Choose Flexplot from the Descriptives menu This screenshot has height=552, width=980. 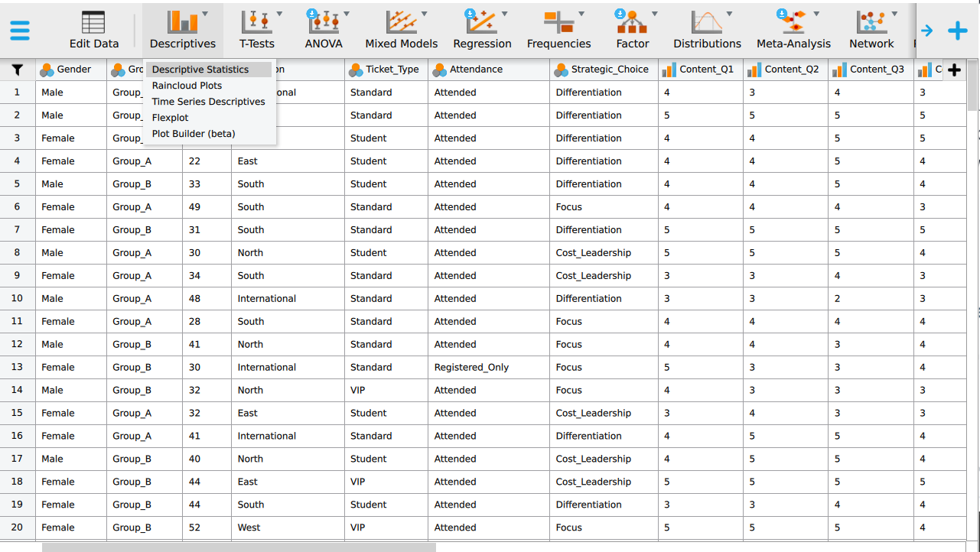(x=208, y=118)
